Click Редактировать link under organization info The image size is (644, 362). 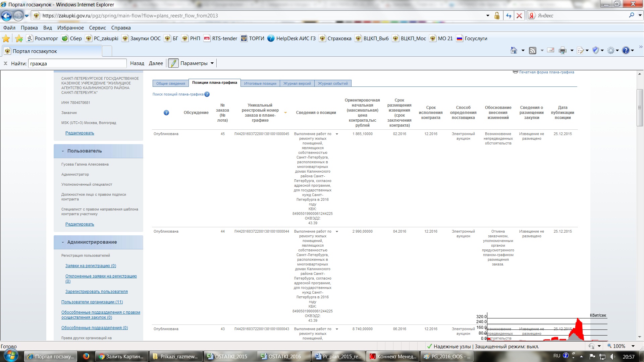(x=79, y=133)
